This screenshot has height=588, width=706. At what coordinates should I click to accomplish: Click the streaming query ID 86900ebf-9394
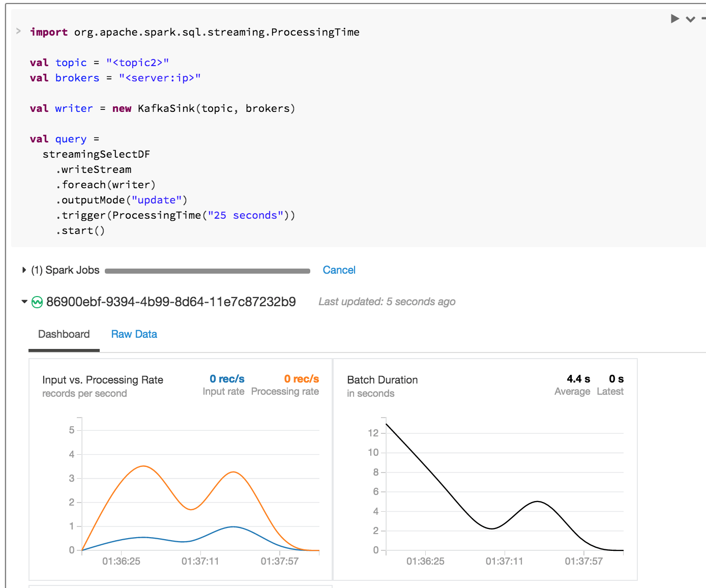coord(171,302)
